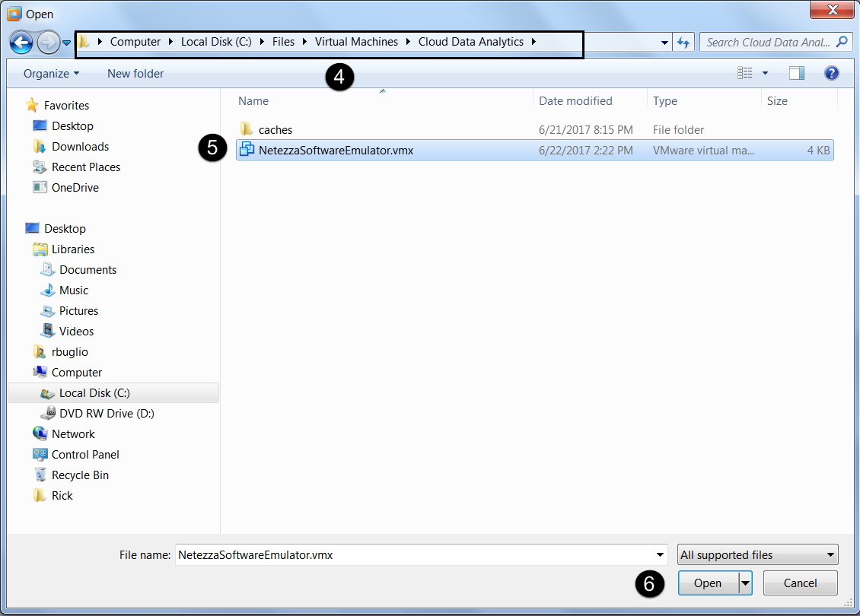Click the Help question mark icon
The image size is (860, 616).
click(832, 73)
